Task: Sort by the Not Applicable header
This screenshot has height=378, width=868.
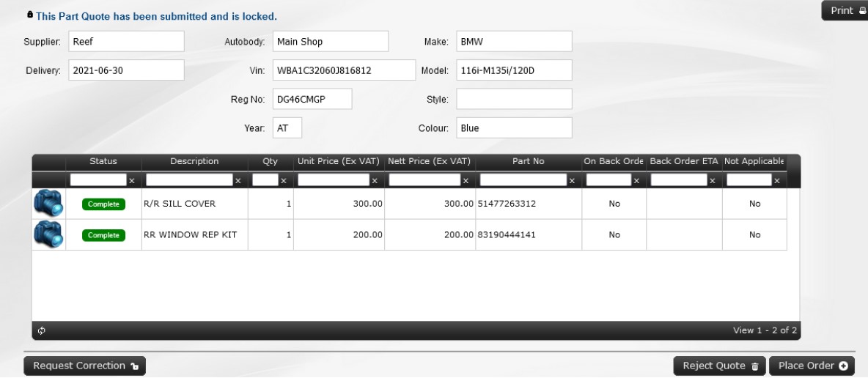Action: pos(754,162)
